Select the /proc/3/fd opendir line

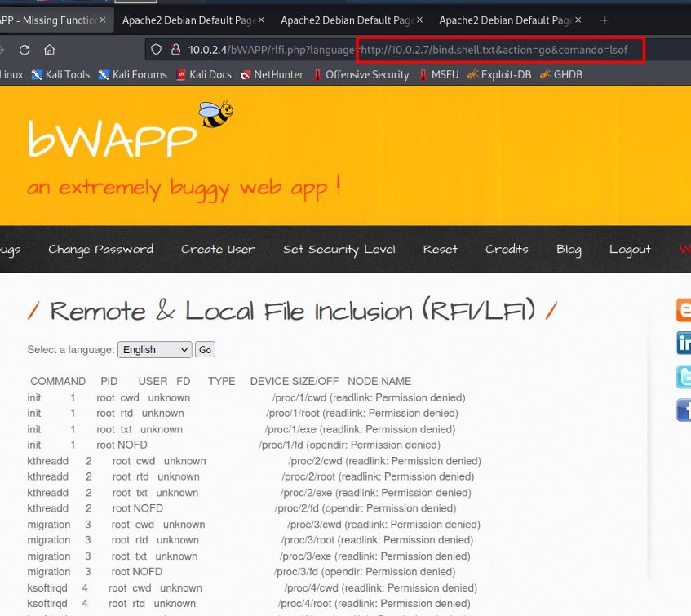365,572
